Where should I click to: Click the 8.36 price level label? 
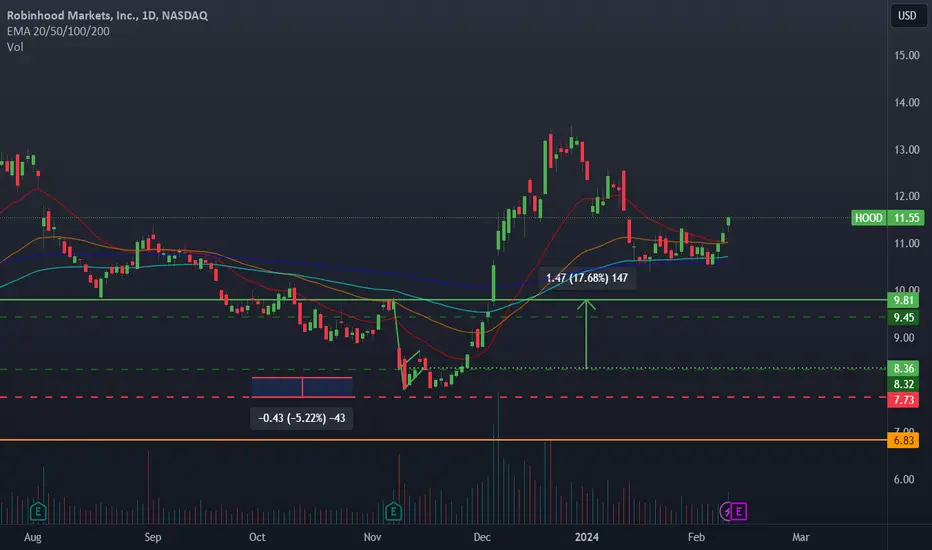click(x=903, y=369)
